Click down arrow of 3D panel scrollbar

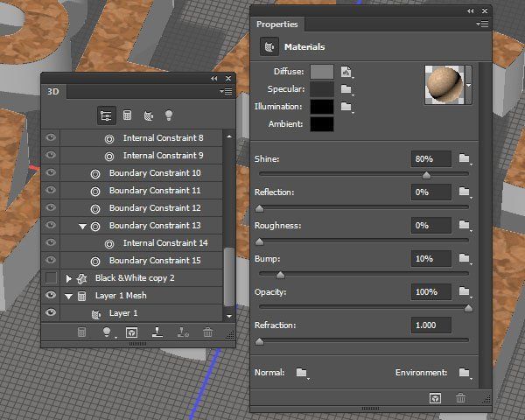pyautogui.click(x=229, y=316)
